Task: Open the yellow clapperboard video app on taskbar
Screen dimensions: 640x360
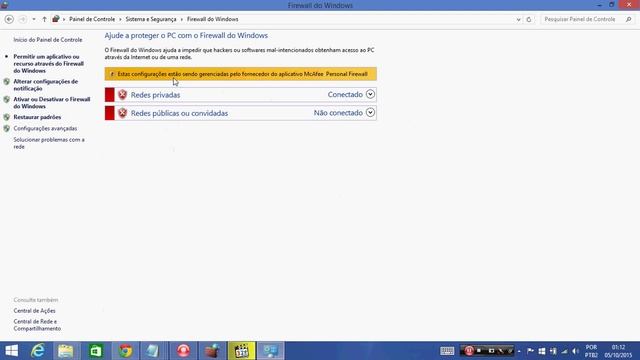Action: click(242, 351)
